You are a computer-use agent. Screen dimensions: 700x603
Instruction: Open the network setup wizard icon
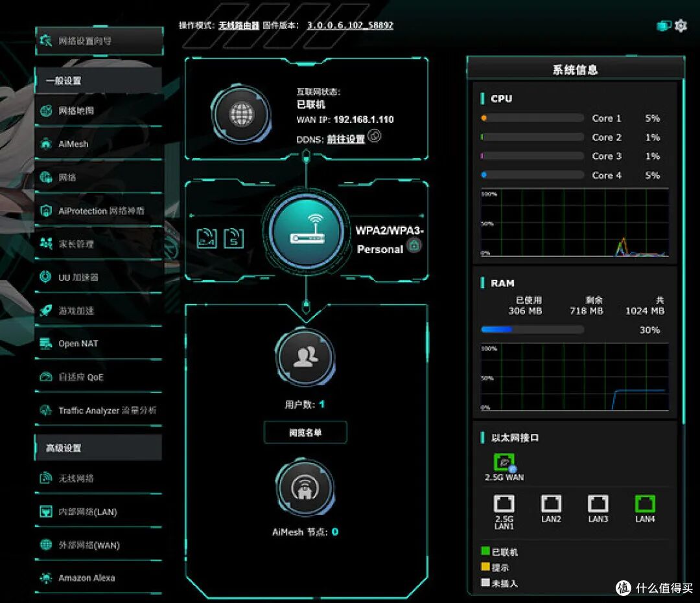45,41
